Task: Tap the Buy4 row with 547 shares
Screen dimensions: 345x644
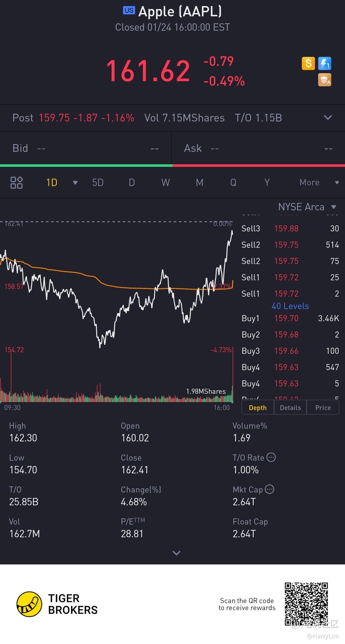Action: coord(290,367)
